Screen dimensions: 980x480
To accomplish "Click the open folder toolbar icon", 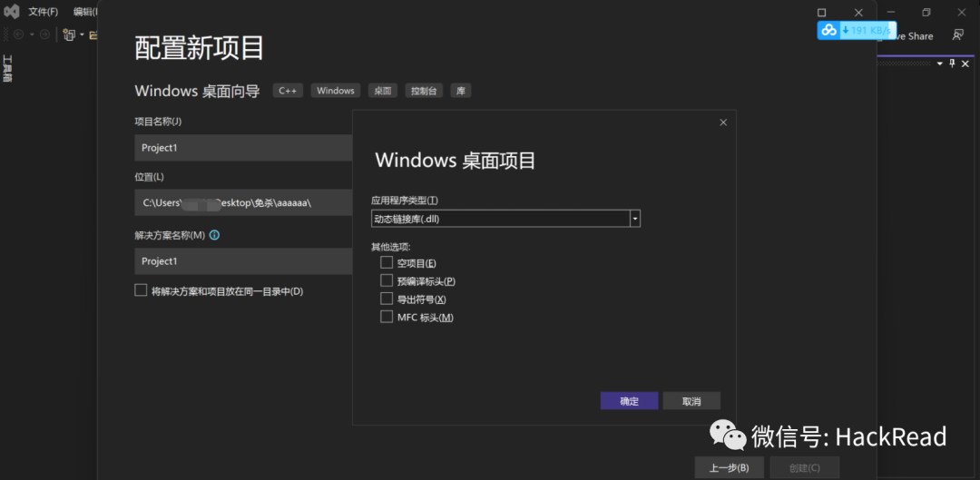I will [93, 34].
